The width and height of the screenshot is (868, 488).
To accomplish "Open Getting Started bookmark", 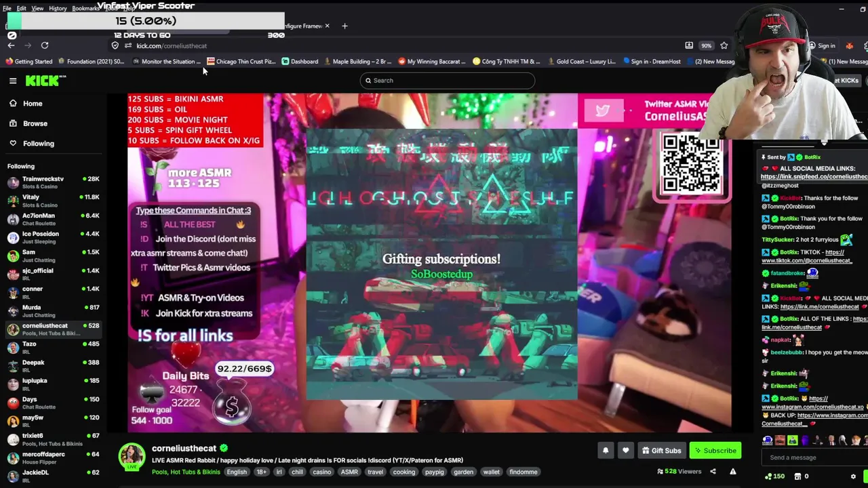I will [28, 62].
